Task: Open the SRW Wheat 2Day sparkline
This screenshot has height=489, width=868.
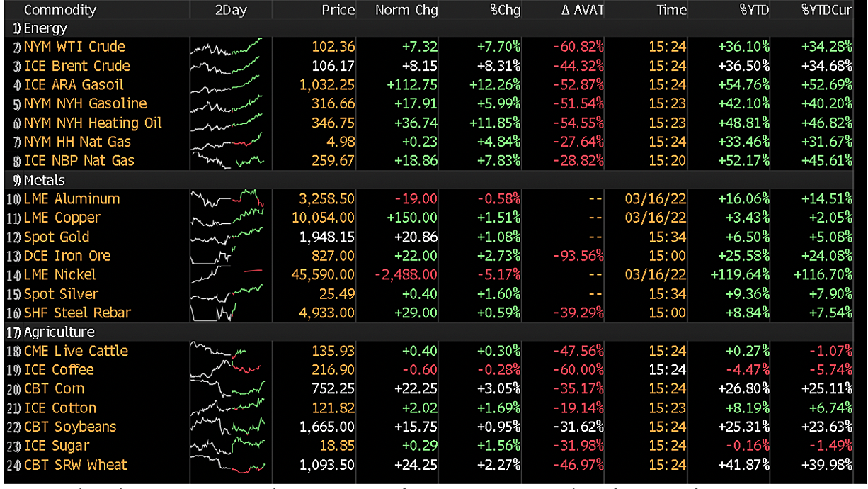Action: click(228, 465)
